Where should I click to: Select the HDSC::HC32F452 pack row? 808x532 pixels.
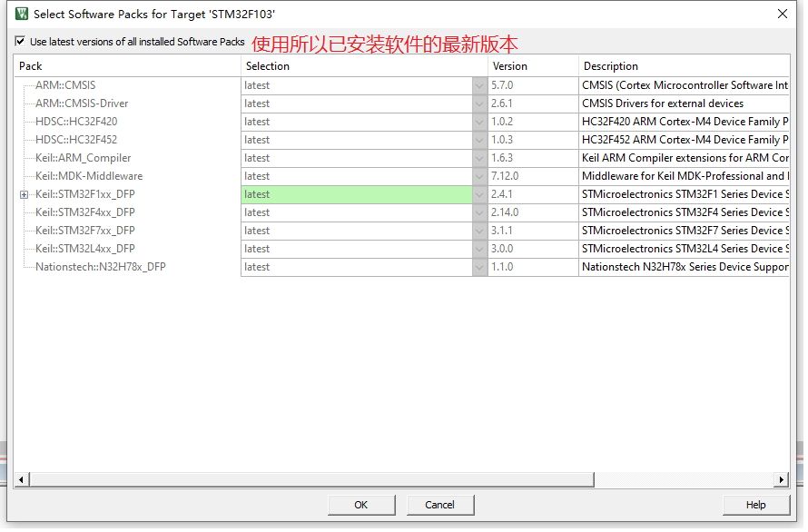coord(76,140)
